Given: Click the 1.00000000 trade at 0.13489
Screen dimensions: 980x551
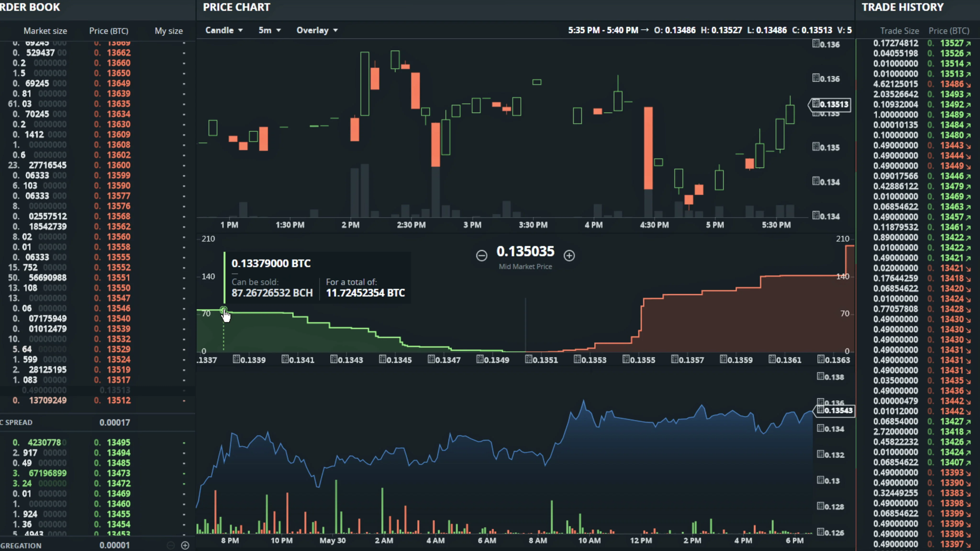Looking at the screenshot, I should [918, 115].
